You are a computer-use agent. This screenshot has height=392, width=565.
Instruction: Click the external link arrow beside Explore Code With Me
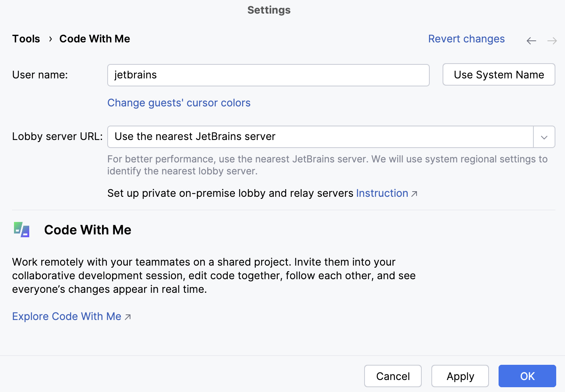[x=127, y=317]
